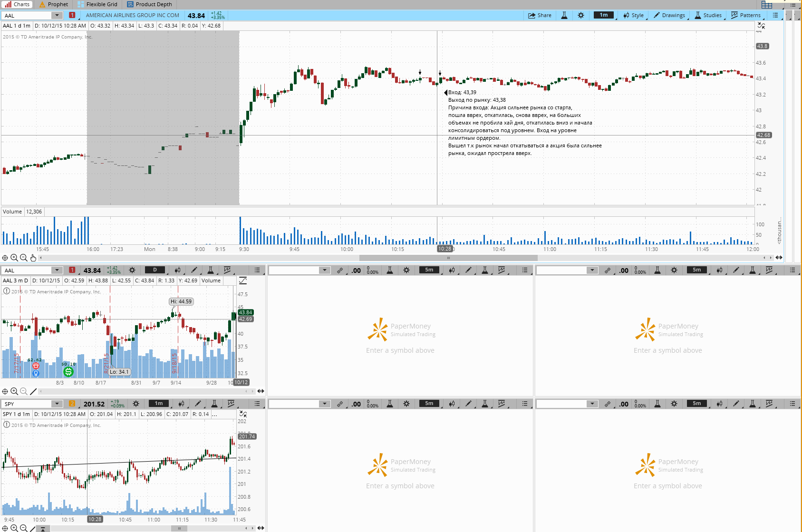Open the Flexible Grid tab
The height and width of the screenshot is (532, 802).
tap(97, 4)
